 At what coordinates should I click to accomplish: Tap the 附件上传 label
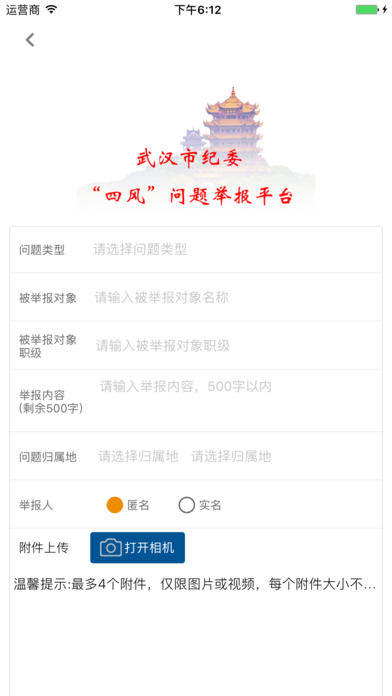pos(44,548)
